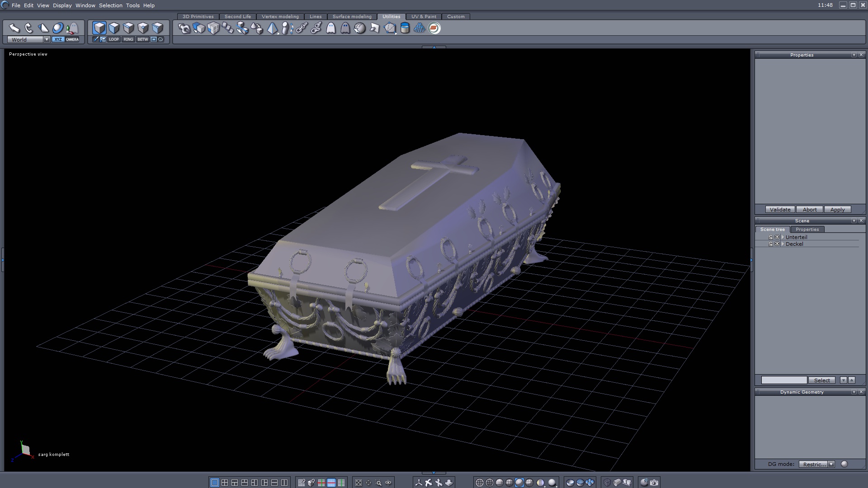The image size is (868, 488).
Task: Toggle visibility eye of Unterteil object
Action: tap(777, 237)
